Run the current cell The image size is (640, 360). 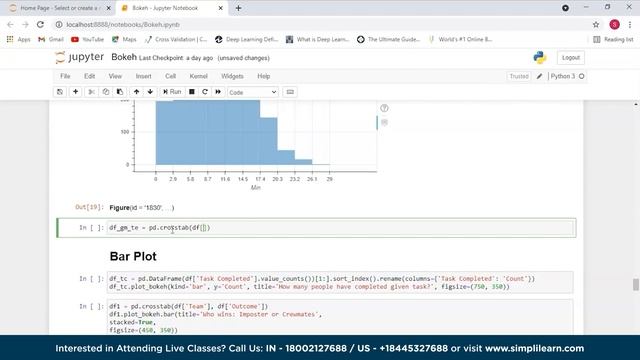click(172, 92)
